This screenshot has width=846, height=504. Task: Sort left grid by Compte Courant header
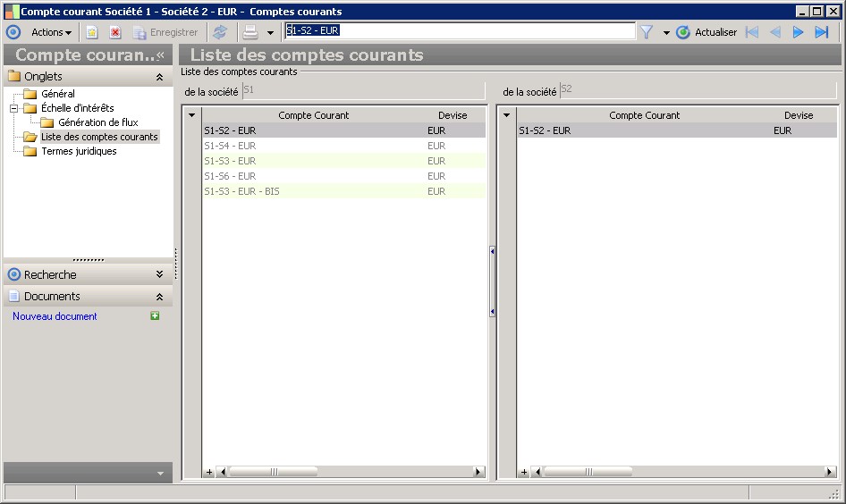click(x=314, y=115)
